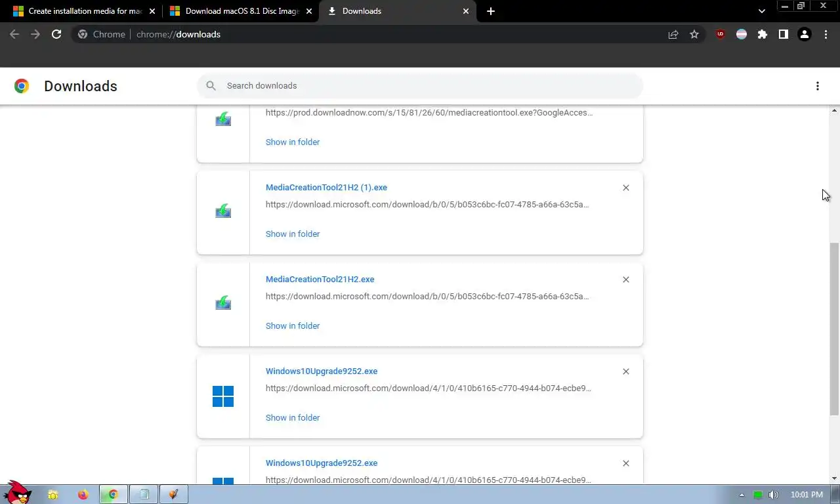Show MediaCreationTool21H2 (1).exe in folder

[x=293, y=234]
